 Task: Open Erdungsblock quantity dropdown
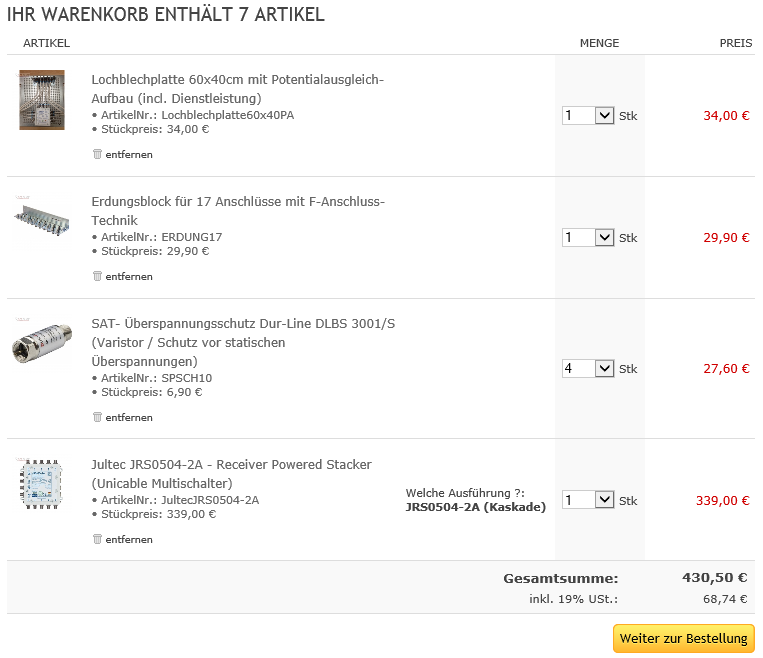[x=588, y=237]
